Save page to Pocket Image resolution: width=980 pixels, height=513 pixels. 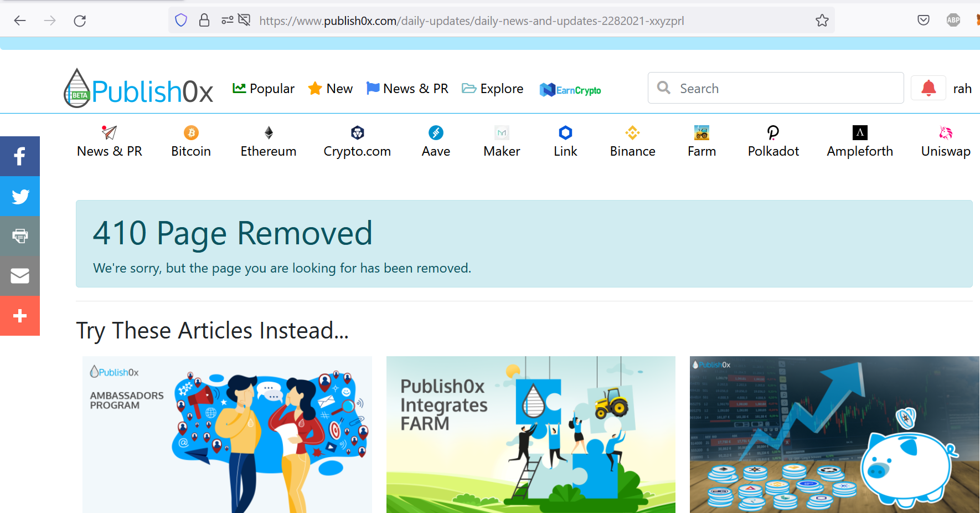pyautogui.click(x=924, y=20)
